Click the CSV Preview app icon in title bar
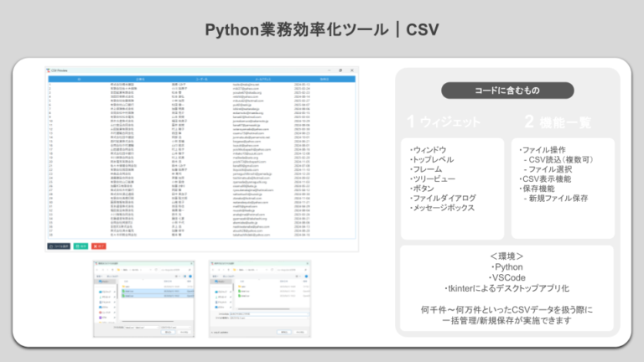Image resolution: width=644 pixels, height=362 pixels. (x=49, y=70)
